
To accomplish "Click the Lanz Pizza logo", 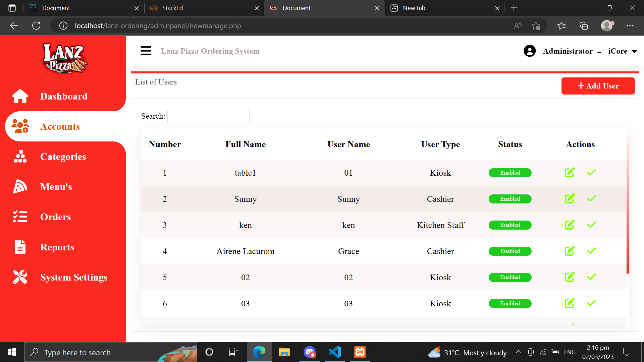I will pos(64,59).
